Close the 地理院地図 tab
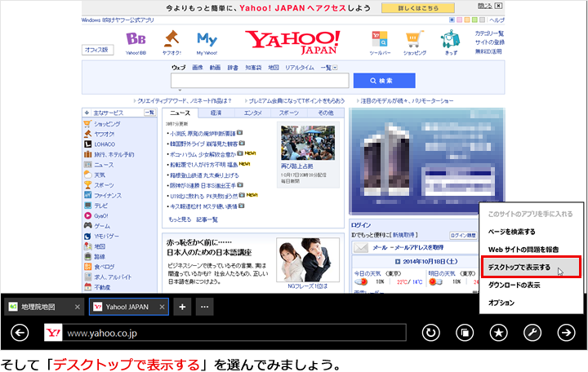This screenshot has width=588, height=372. (78, 307)
